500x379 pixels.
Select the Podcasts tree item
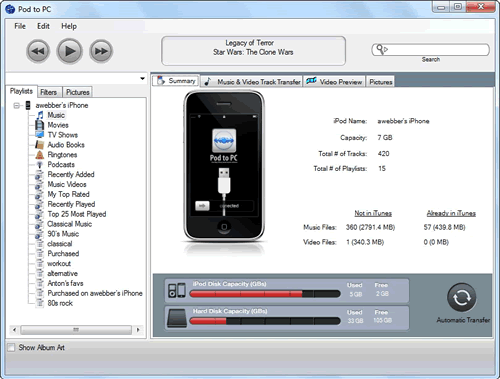pos(61,165)
